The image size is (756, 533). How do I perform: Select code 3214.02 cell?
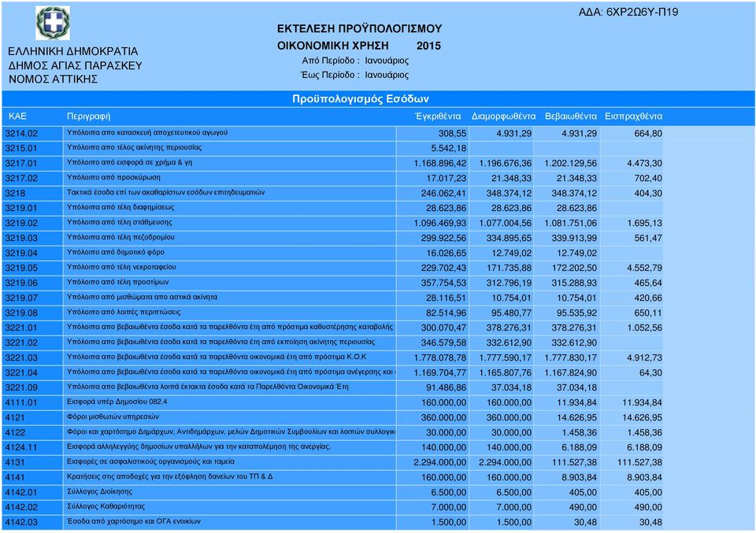click(x=33, y=134)
